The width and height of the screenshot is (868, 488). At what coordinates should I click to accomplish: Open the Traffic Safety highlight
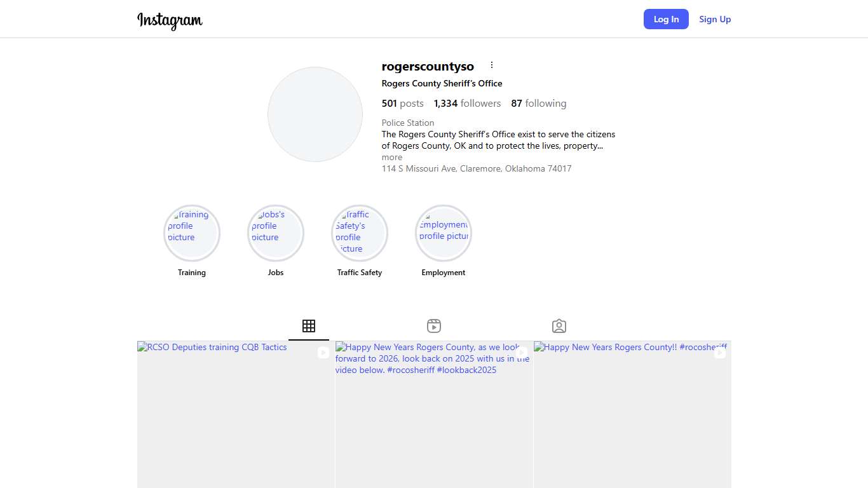(x=360, y=233)
